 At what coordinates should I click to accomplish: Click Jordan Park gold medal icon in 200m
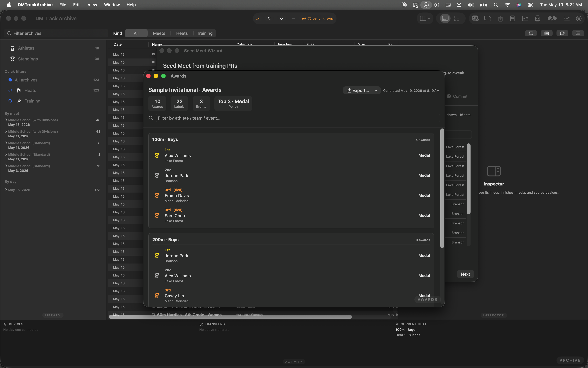point(157,256)
